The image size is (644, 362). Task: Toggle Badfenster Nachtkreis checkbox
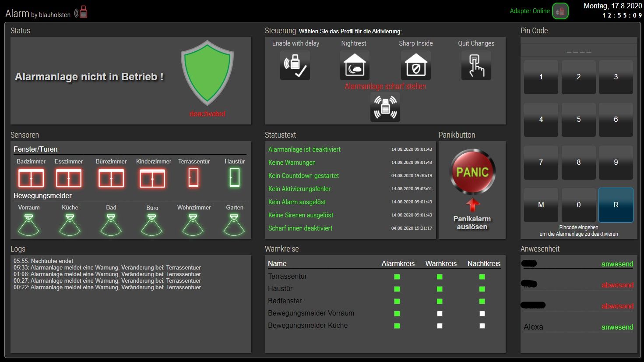pos(482,302)
